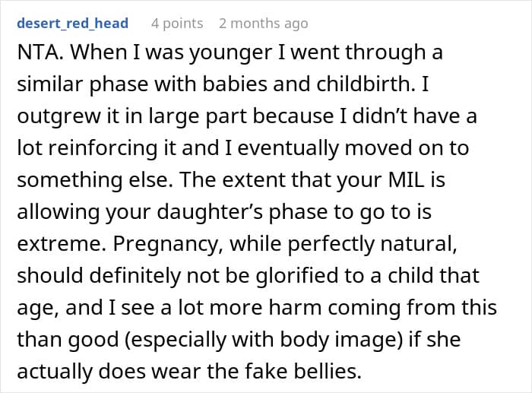This screenshot has width=532, height=393.
Task: Click the 4 points score label
Action: 177,24
